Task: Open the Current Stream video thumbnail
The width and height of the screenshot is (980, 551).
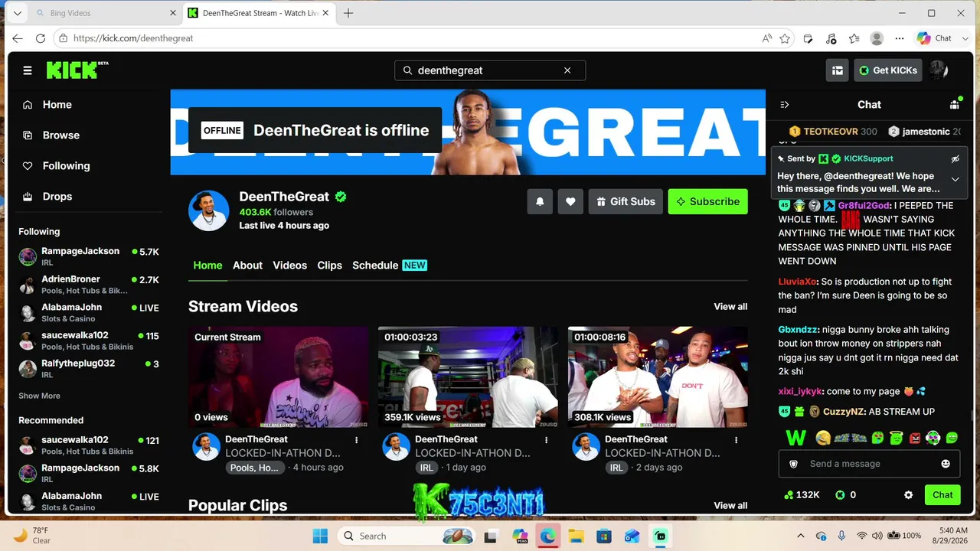Action: pyautogui.click(x=278, y=377)
